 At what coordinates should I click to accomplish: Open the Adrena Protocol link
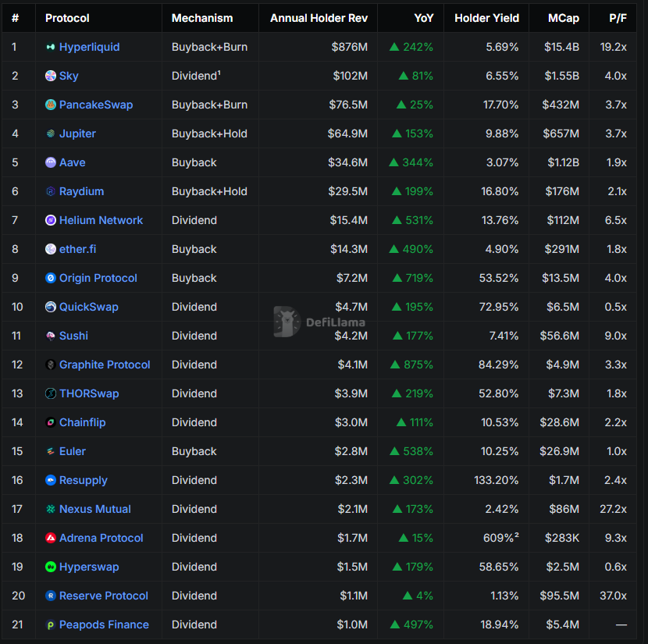pos(101,539)
